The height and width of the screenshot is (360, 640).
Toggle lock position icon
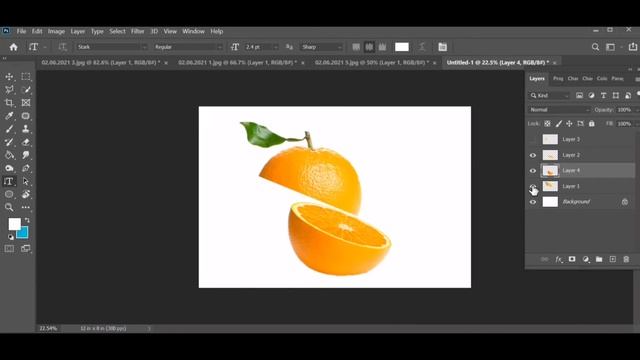point(569,124)
